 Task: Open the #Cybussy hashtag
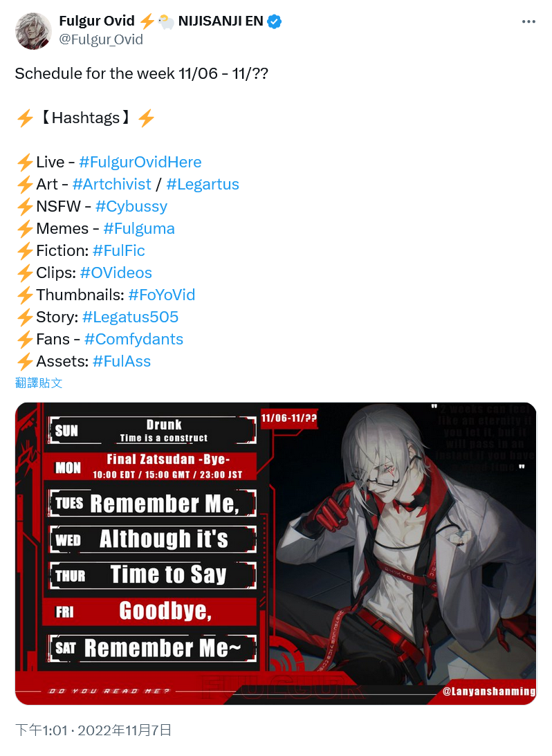[x=131, y=206]
